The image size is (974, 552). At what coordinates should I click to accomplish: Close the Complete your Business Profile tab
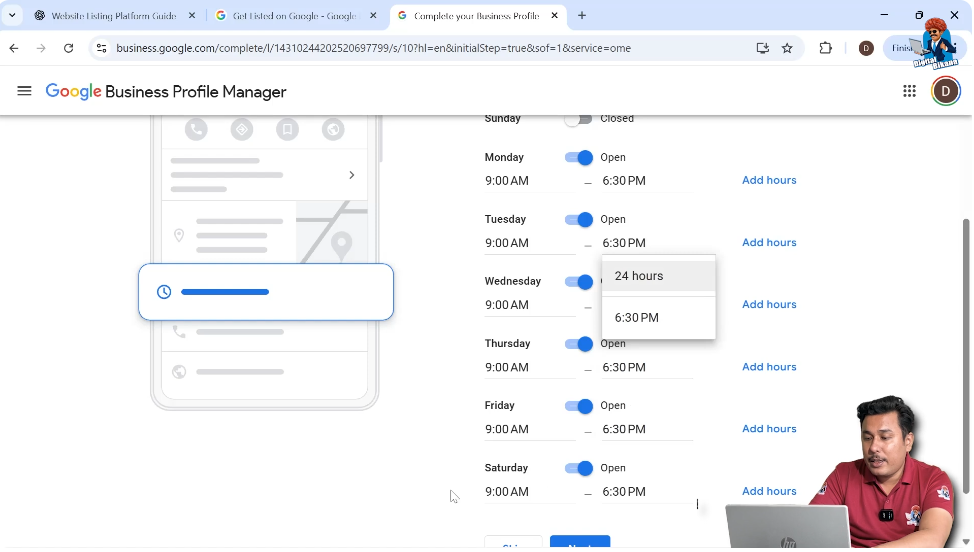tap(554, 16)
